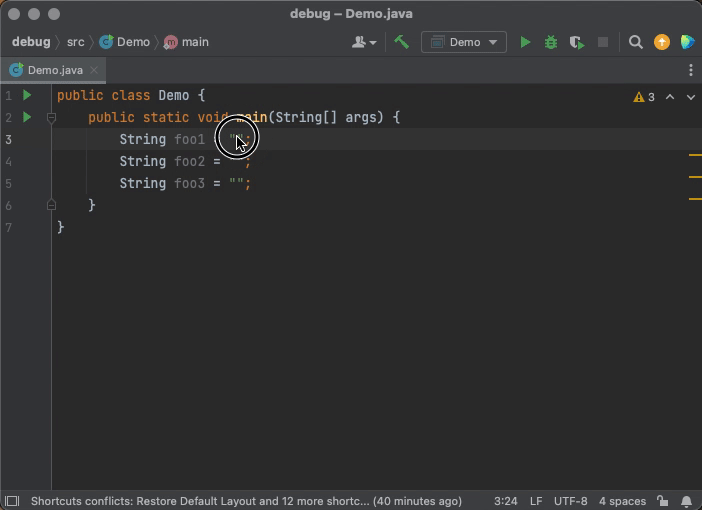Go to next highlighted error arrow

point(691,97)
